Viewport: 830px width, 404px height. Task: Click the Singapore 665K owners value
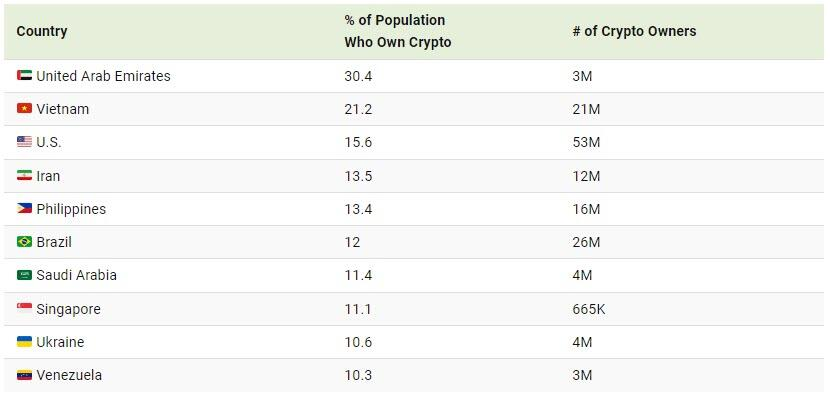tap(589, 309)
